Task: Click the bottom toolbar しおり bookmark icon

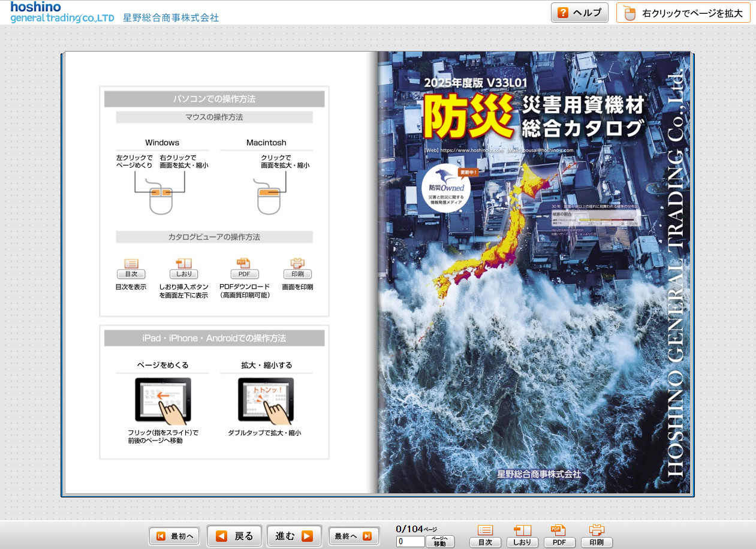Action: 522,536
